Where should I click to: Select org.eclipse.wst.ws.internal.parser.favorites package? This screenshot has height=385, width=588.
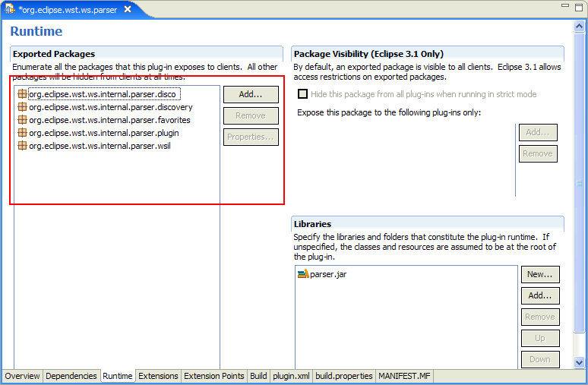point(109,120)
